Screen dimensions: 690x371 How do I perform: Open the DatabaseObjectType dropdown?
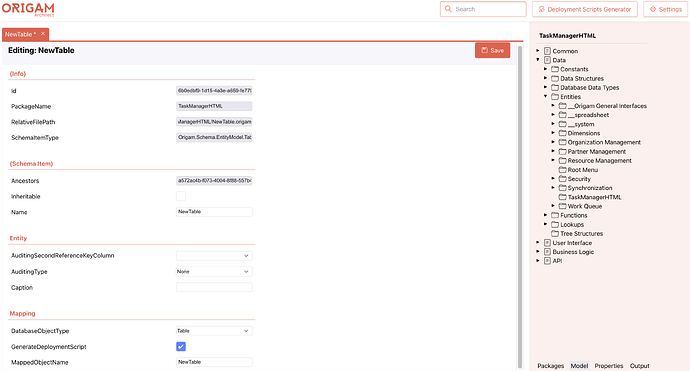[x=214, y=331]
